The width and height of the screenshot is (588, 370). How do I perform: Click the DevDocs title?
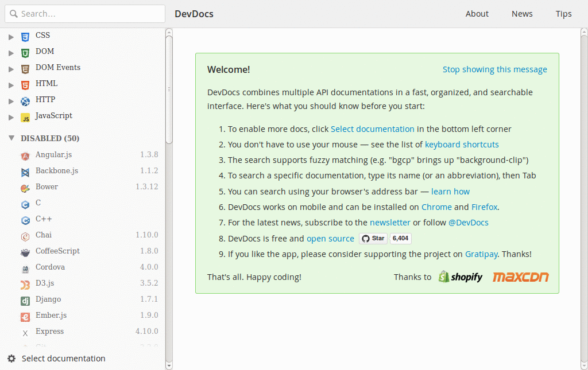click(194, 14)
